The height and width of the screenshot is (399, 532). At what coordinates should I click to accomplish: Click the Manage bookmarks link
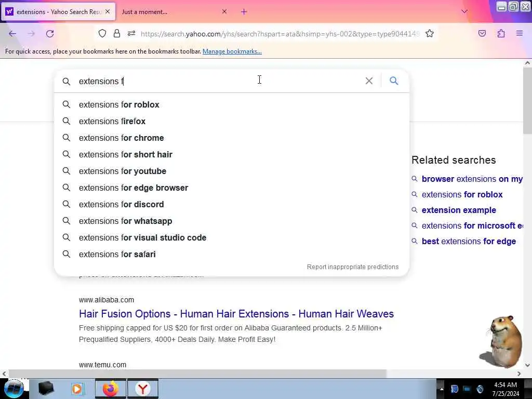[232, 51]
